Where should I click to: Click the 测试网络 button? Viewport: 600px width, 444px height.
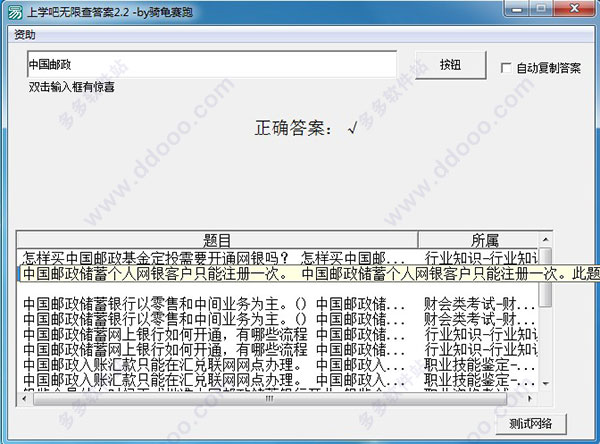point(530,424)
